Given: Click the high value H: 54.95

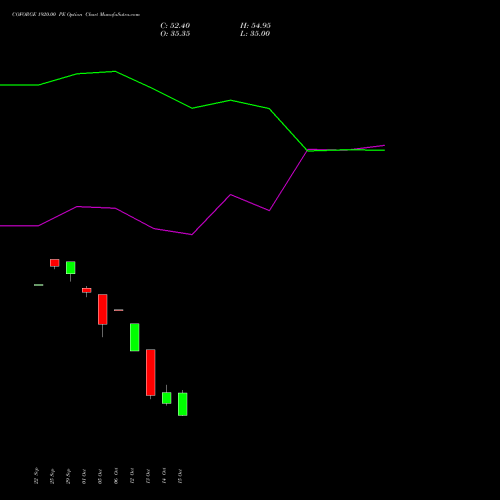Looking at the screenshot, I should pos(255,26).
